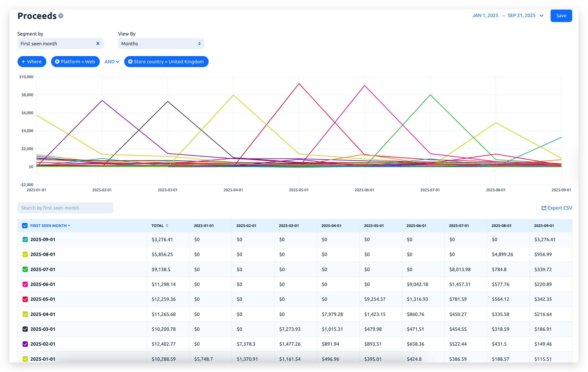Uncheck the 2025-06-01 cohort checkbox

point(25,284)
